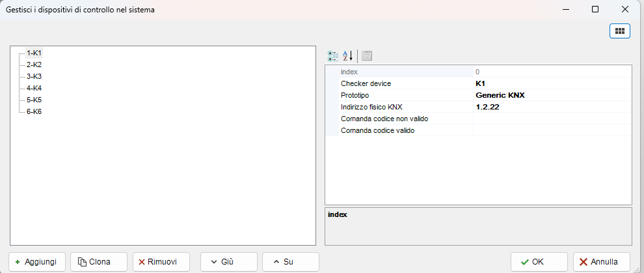644x273 pixels.
Task: Open the property pages icon
Action: pos(367,56)
